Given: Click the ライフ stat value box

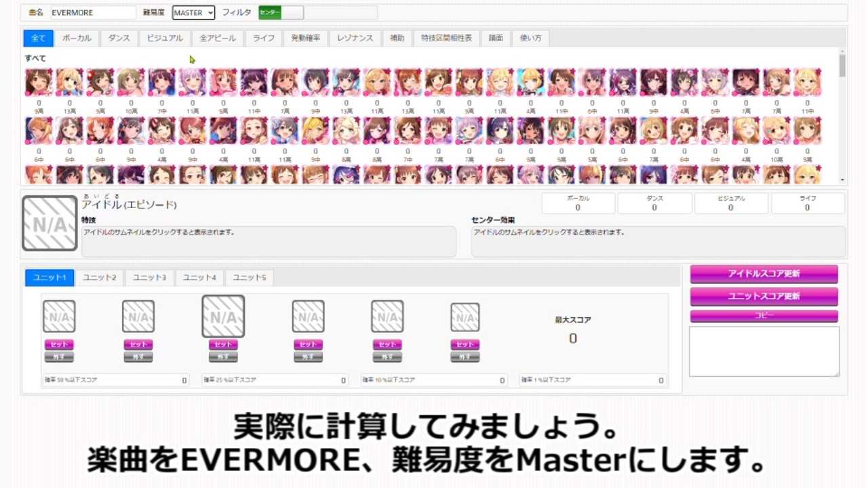Looking at the screenshot, I should pos(808,203).
